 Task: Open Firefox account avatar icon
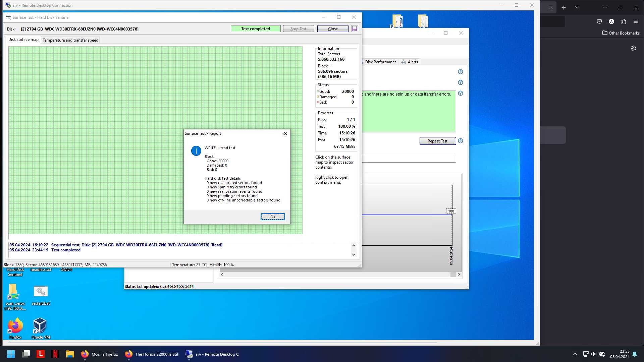[x=611, y=21]
